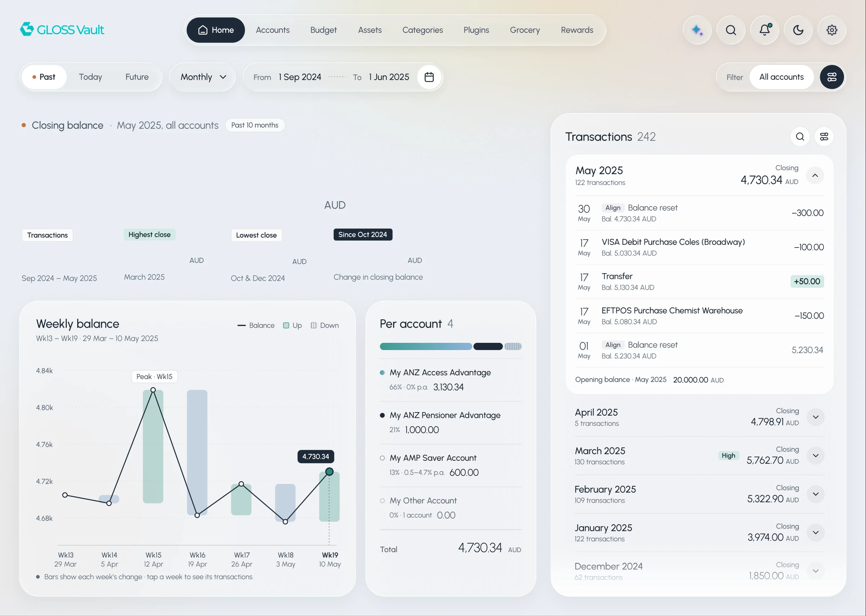Go to the Home tab
The height and width of the screenshot is (616, 866).
coord(216,30)
